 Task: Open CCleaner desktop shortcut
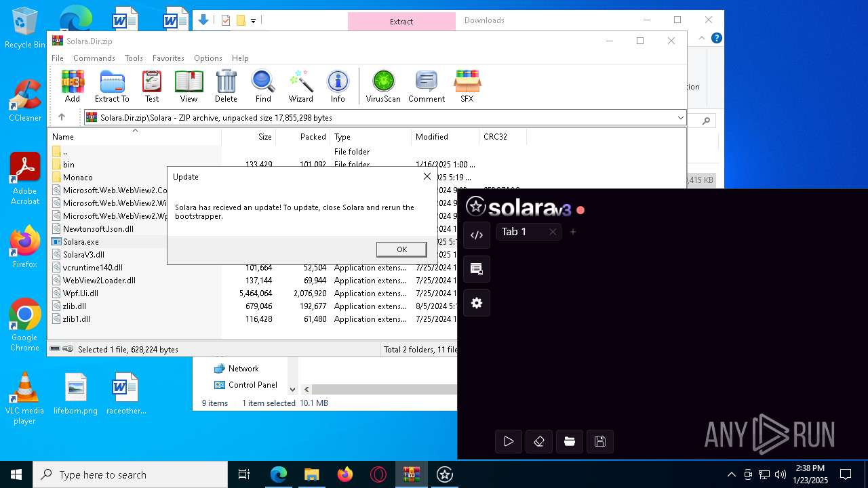(x=24, y=100)
